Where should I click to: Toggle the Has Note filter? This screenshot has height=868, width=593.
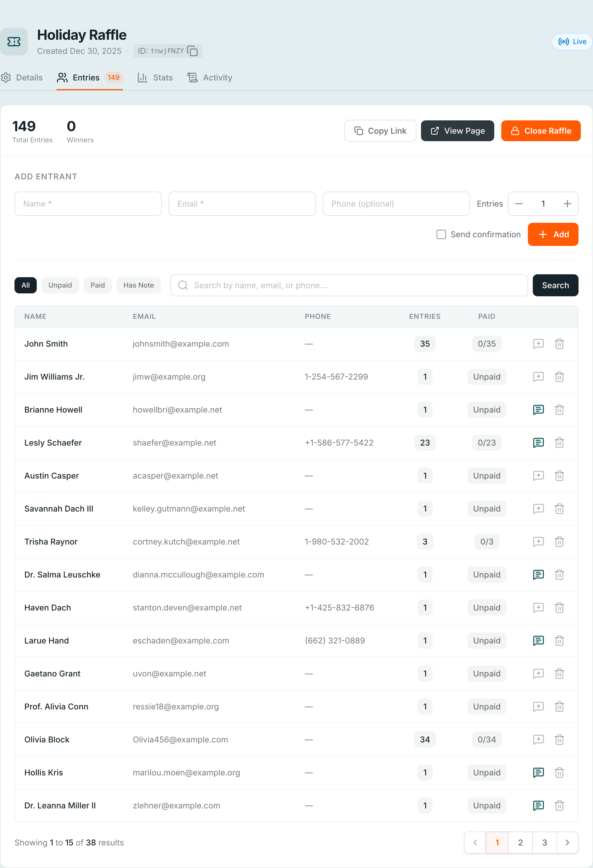(139, 285)
